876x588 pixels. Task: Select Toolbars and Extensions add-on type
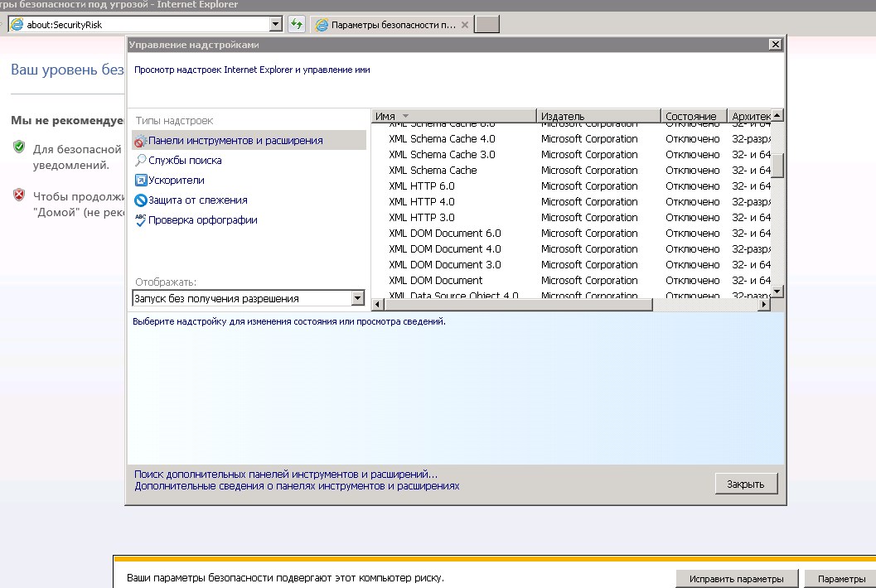pos(249,141)
